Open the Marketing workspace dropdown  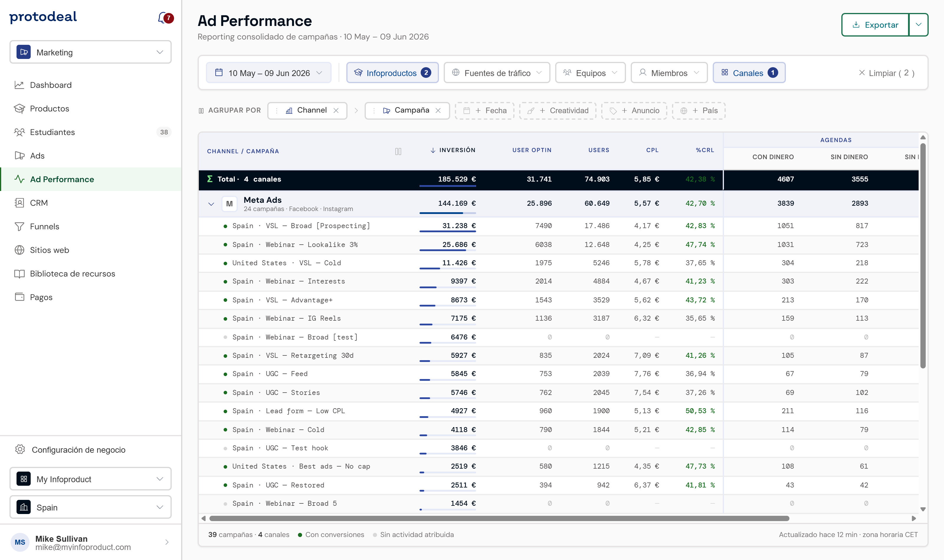[91, 52]
